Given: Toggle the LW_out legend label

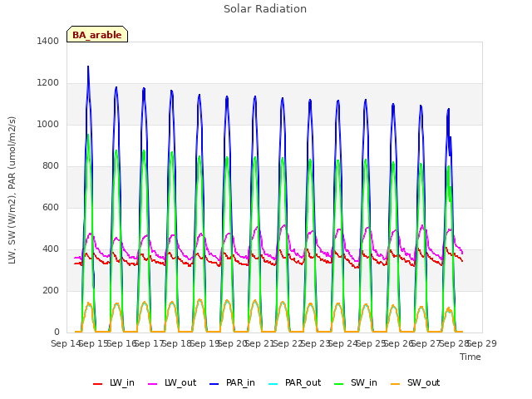Looking at the screenshot, I should (x=180, y=382).
